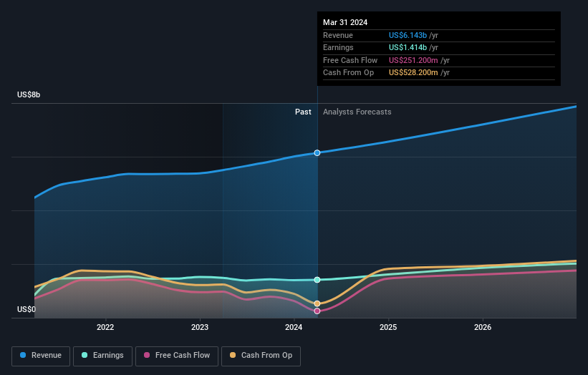
Task: Toggle the Revenue legend button
Action: [x=41, y=356]
